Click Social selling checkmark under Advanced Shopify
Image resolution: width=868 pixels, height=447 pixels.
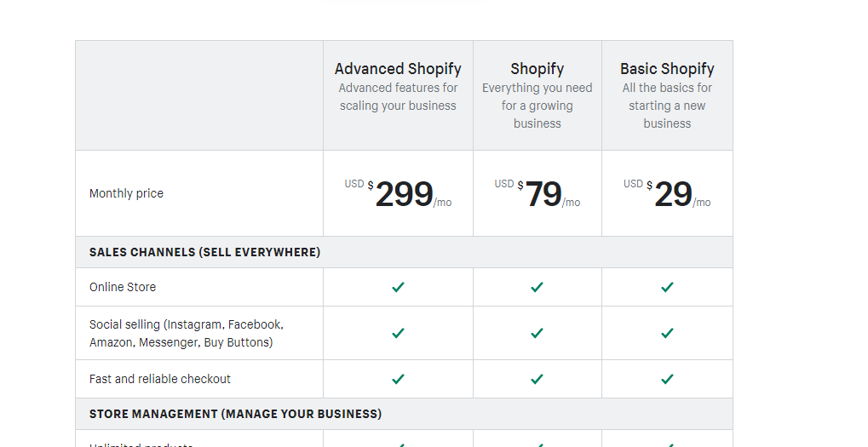point(398,333)
